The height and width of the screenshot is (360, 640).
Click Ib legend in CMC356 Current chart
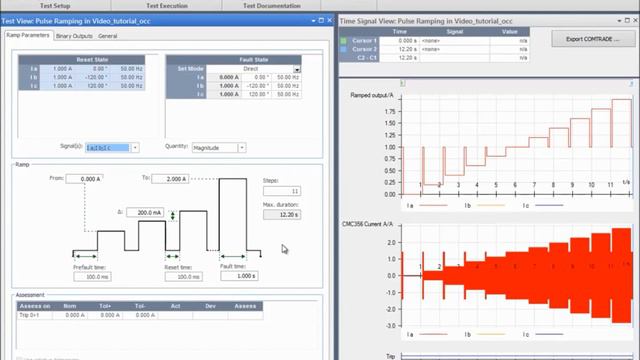(484, 334)
